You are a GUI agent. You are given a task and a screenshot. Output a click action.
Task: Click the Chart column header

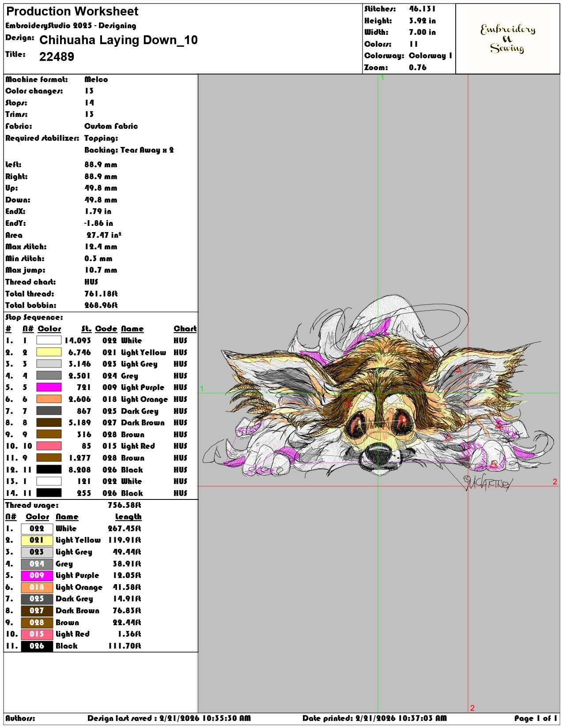185,329
